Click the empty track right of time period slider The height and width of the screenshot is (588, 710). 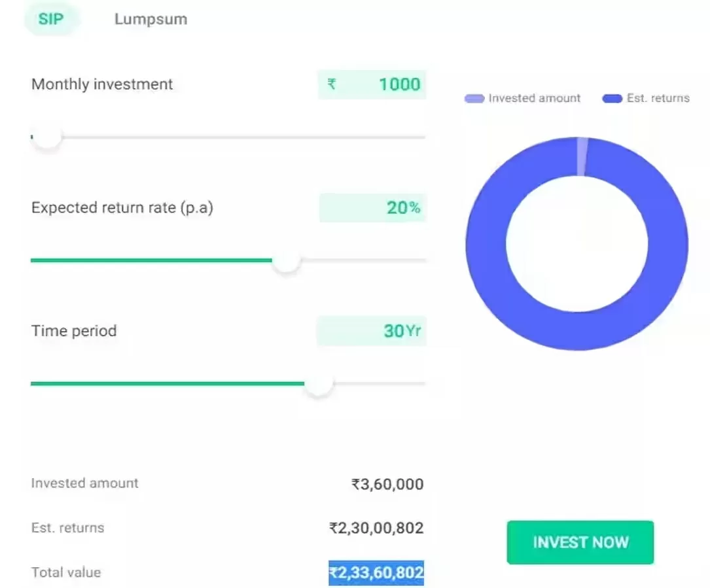380,383
